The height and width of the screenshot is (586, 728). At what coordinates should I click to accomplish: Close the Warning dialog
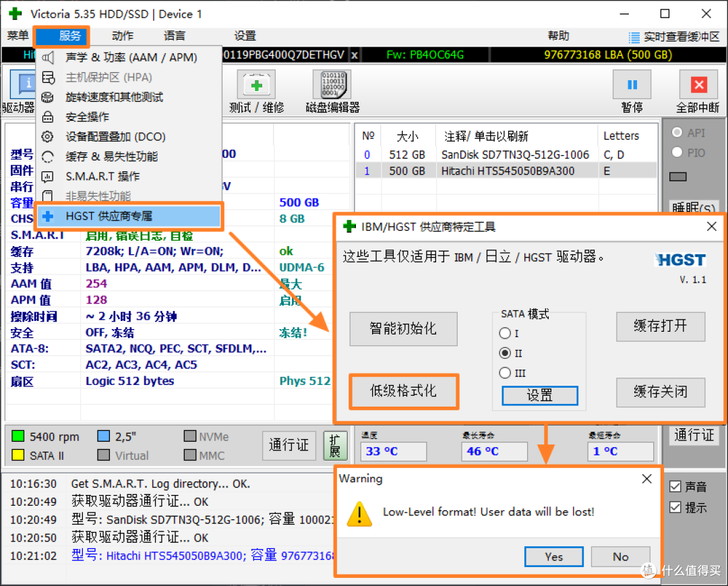pos(646,479)
